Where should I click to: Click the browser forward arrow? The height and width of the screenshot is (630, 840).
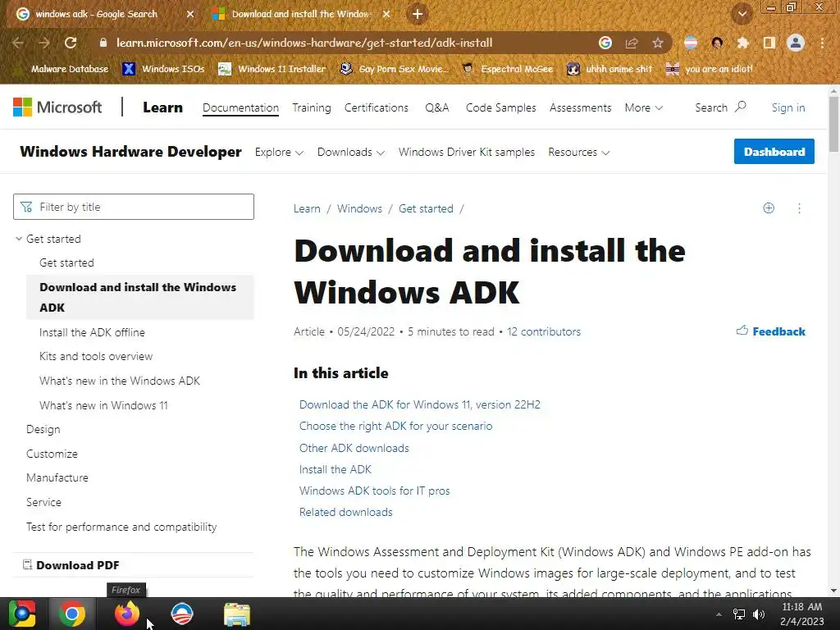point(44,43)
